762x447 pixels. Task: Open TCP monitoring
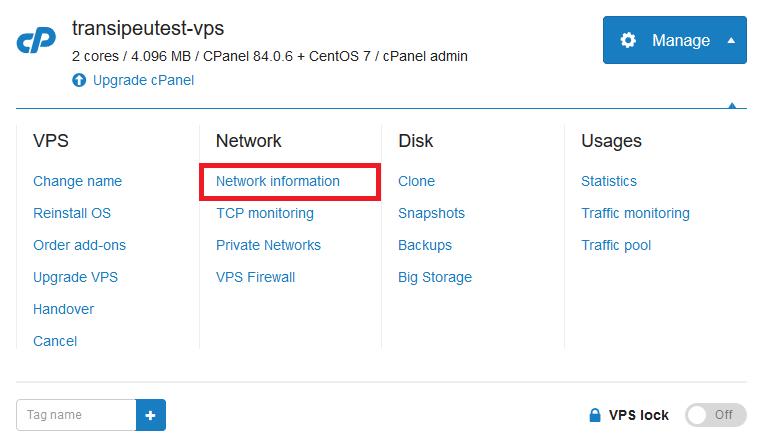coord(265,213)
